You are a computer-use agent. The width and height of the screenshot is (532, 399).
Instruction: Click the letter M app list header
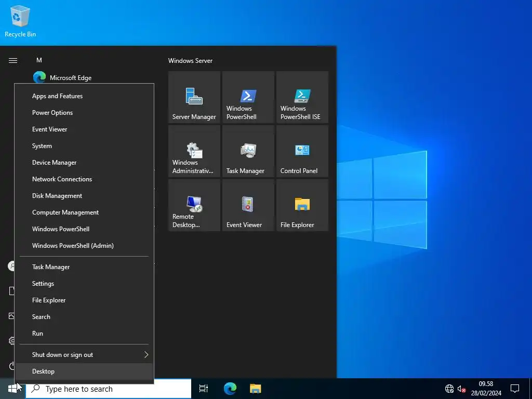pyautogui.click(x=39, y=60)
